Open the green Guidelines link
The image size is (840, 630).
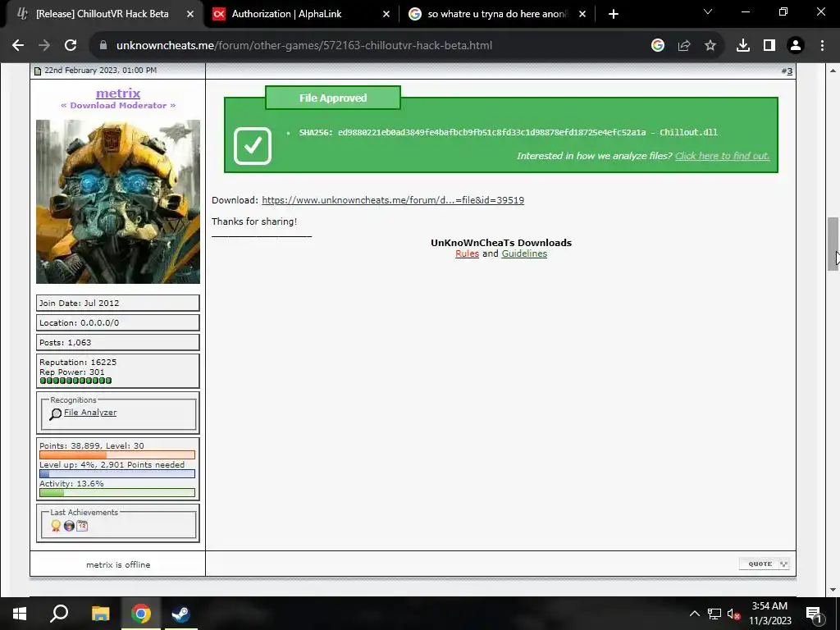tap(524, 254)
